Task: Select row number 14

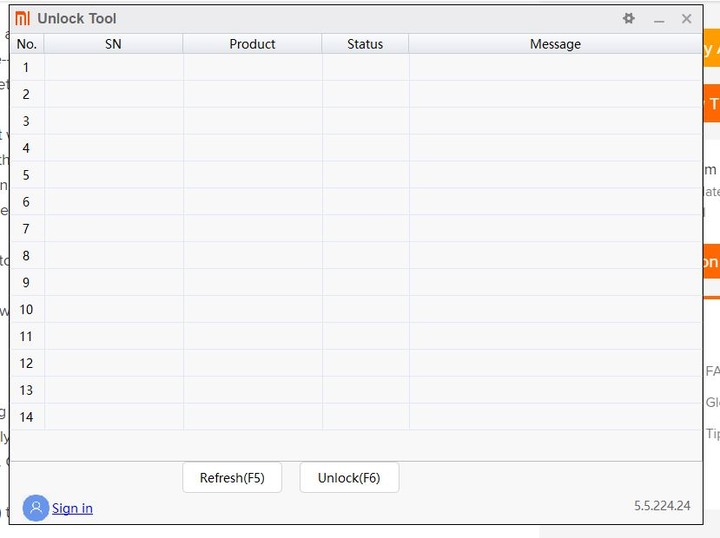Action: pyautogui.click(x=356, y=417)
